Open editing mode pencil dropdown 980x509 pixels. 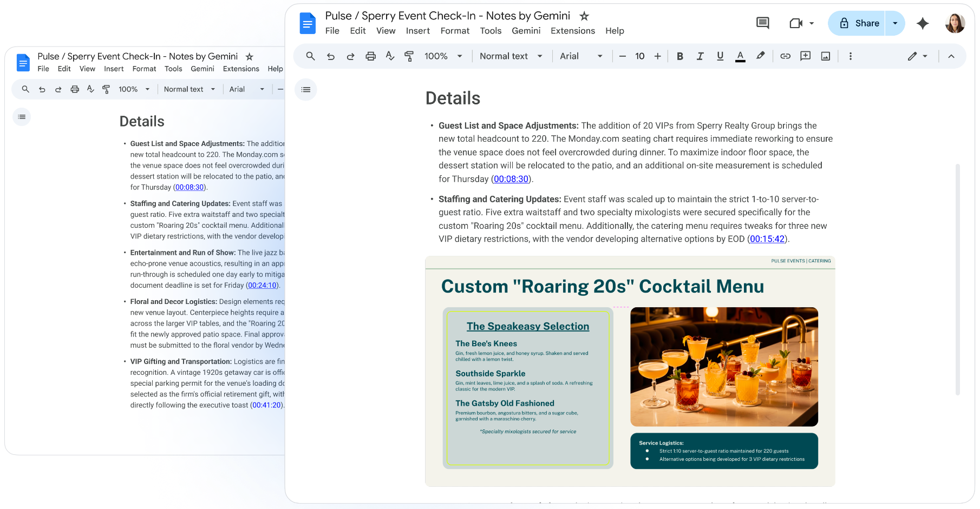coord(918,56)
